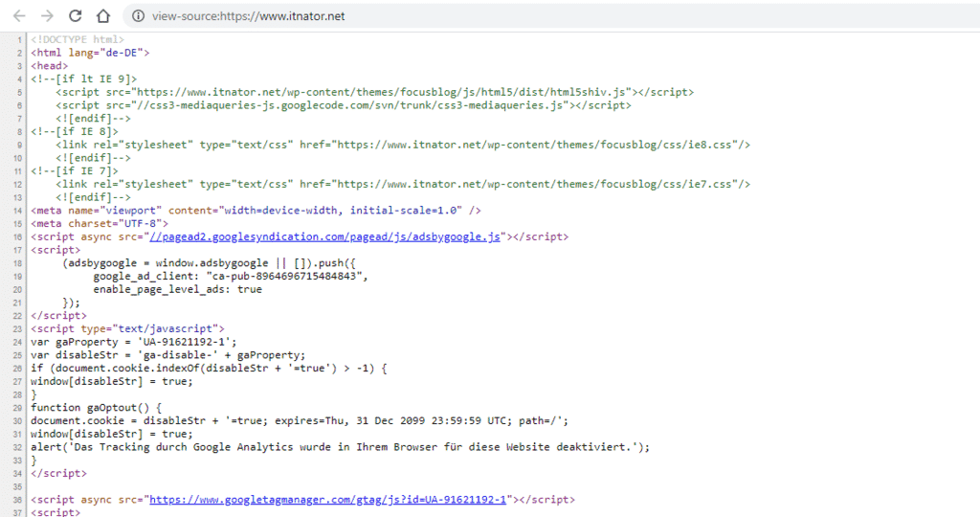Image resolution: width=980 pixels, height=517 pixels.
Task: Click the text html lang="de-DE"
Action: (x=90, y=54)
